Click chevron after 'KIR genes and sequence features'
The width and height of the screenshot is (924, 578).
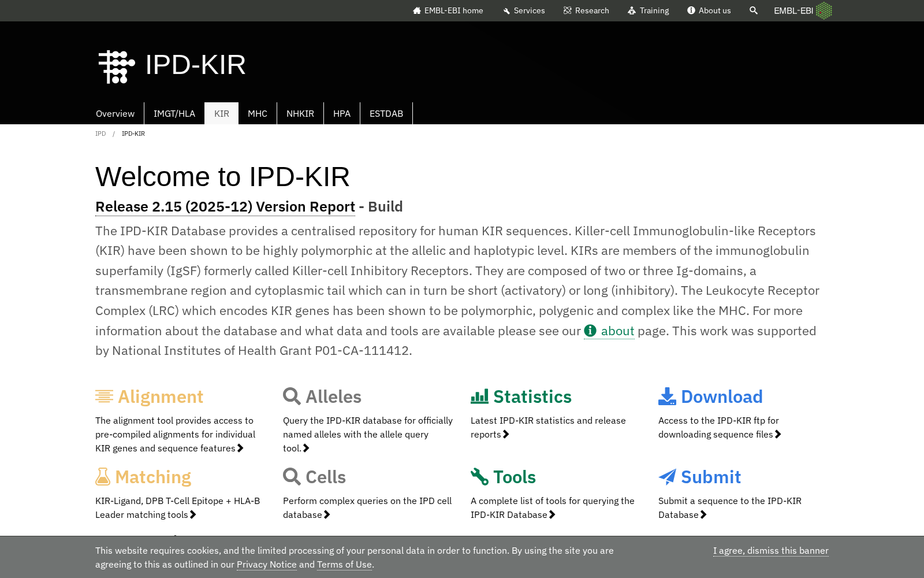[x=240, y=449]
